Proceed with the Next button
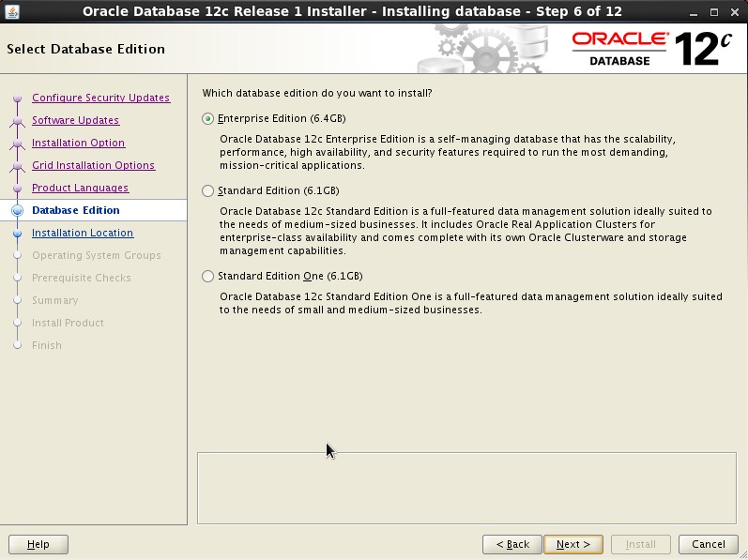This screenshot has height=560, width=748. pos(573,544)
